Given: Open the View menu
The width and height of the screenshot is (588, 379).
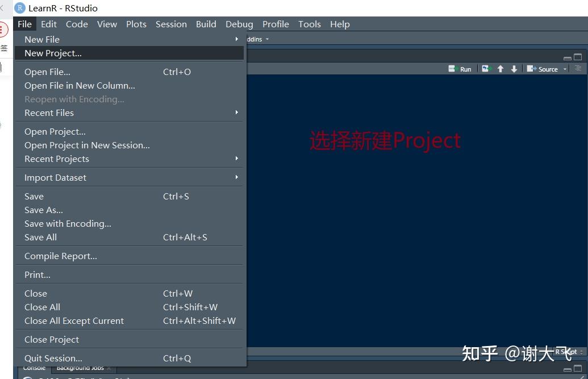Looking at the screenshot, I should coord(107,24).
